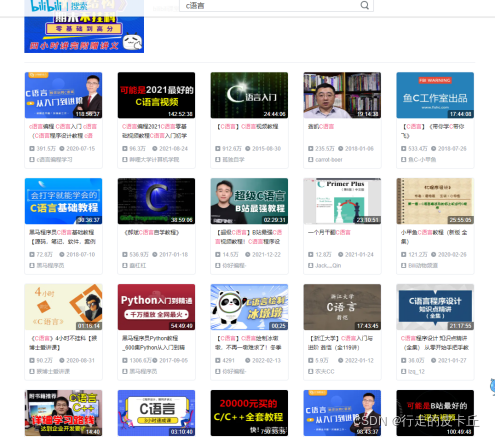Image resolution: width=495 pixels, height=437 pixels.
Task: Visit uploader 鱼C-小甲鱼
Action: (422, 160)
